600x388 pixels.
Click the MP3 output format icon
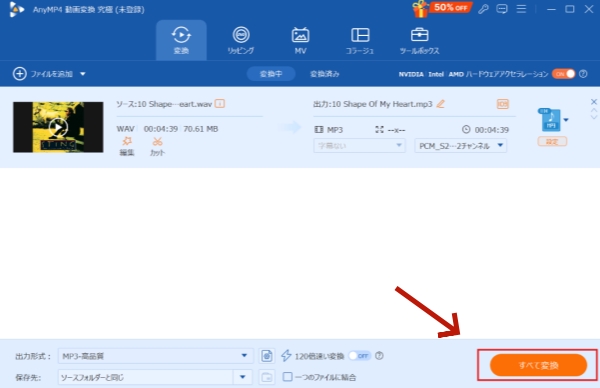[x=549, y=120]
